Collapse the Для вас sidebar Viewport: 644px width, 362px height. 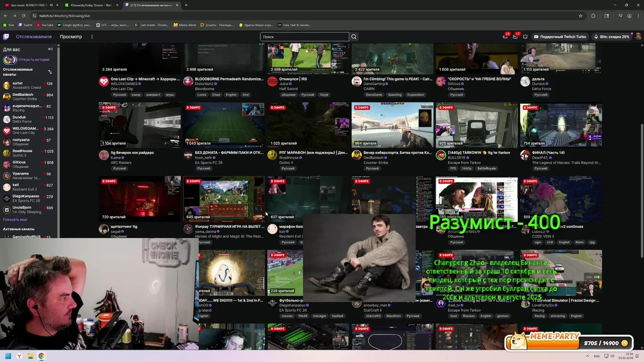50,49
